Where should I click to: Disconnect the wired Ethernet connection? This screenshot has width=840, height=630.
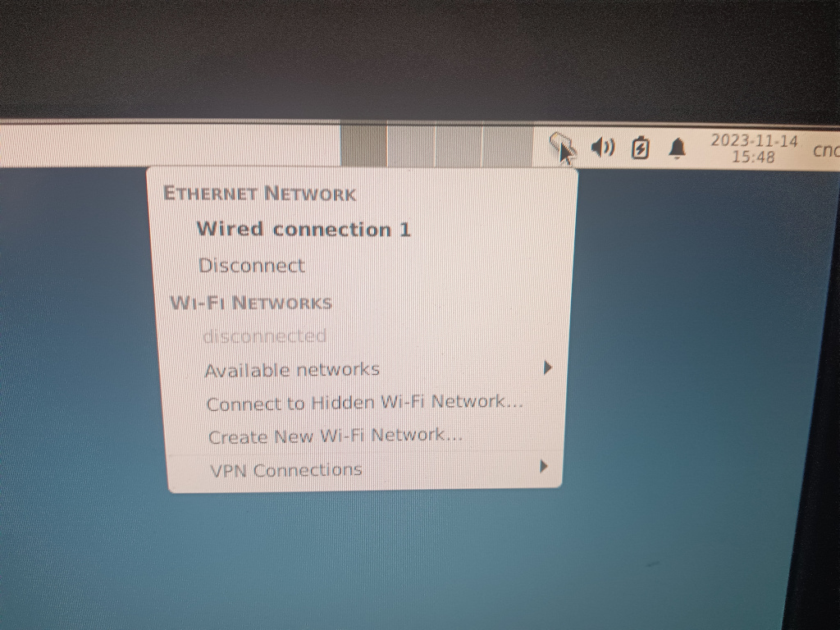coord(252,265)
